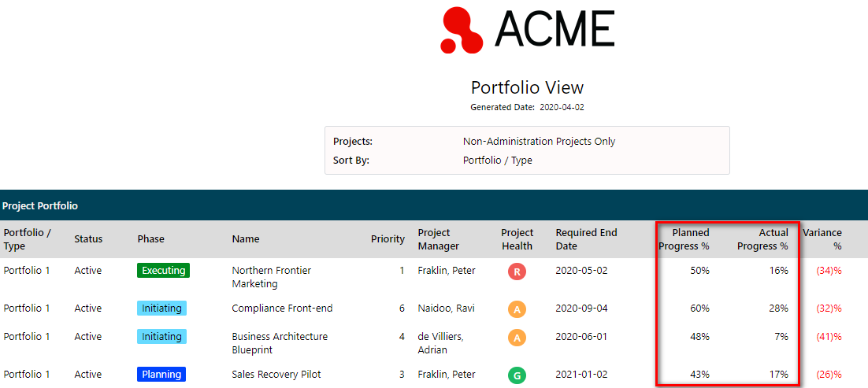Screen dimensions: 868x388
Task: Sort by Planned Progress % column header
Action: coord(684,239)
